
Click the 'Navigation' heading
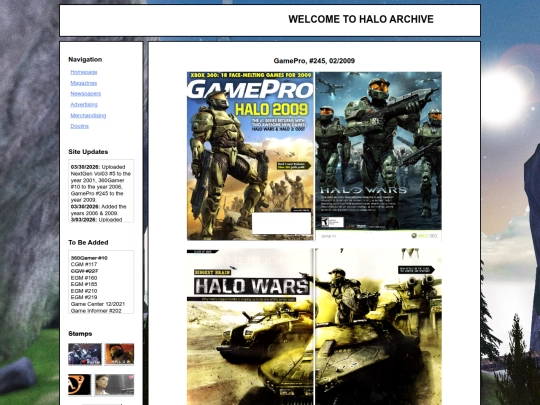point(85,59)
